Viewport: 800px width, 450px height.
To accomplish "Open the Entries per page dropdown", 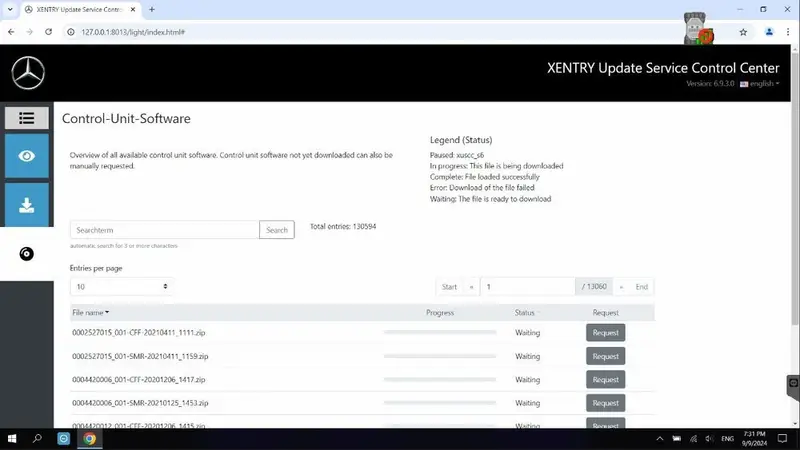I will 121,287.
